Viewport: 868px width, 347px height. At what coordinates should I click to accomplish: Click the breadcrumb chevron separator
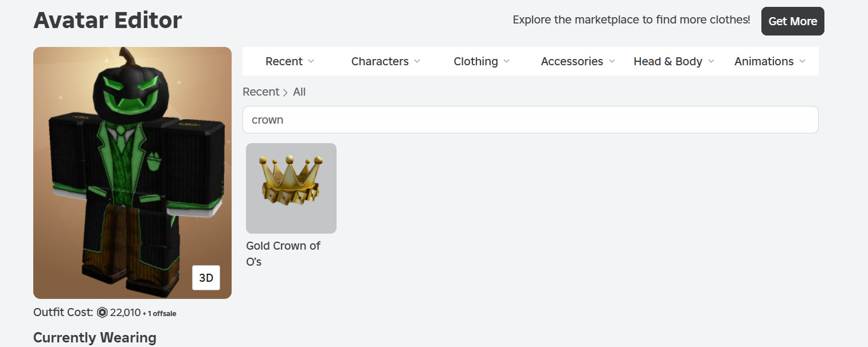point(286,92)
